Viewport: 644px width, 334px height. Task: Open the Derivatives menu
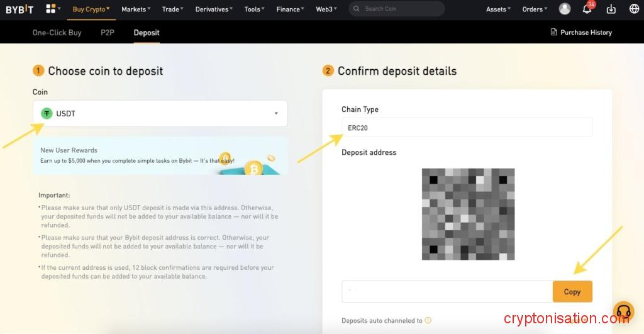click(x=214, y=9)
